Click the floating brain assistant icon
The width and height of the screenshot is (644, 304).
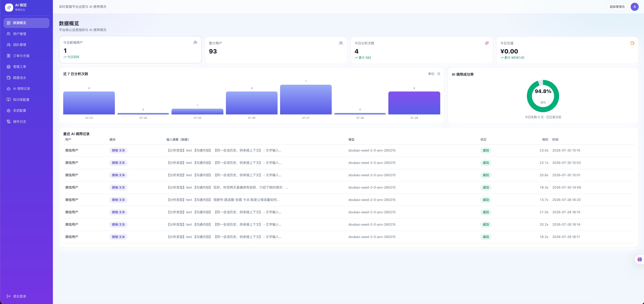pos(639,259)
